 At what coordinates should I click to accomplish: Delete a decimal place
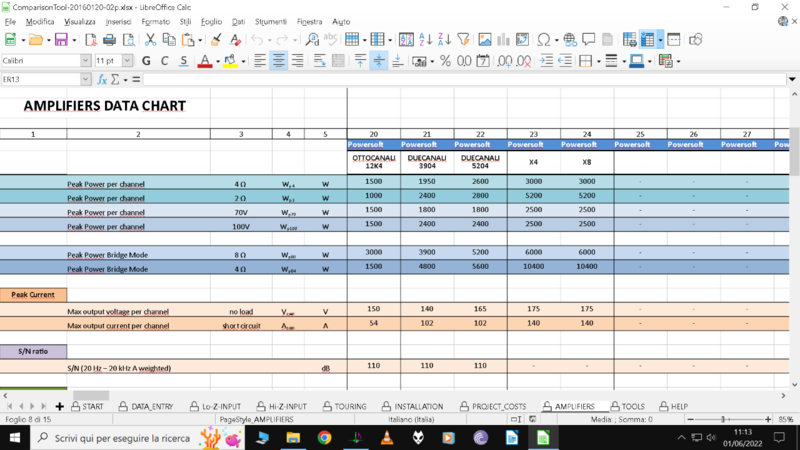(524, 61)
